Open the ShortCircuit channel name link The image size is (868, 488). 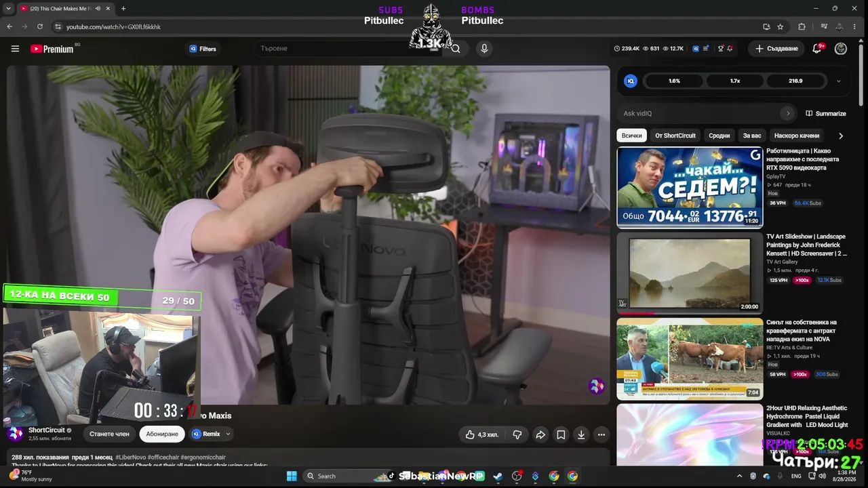coord(47,430)
